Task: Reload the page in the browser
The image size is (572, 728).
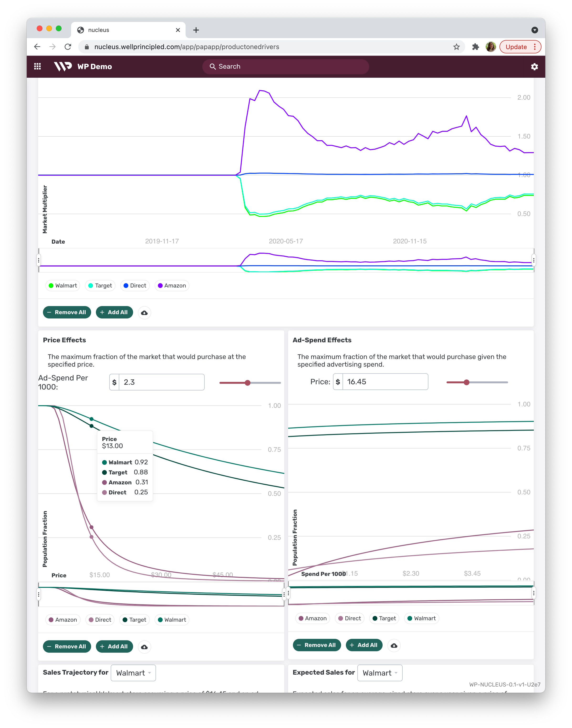Action: coord(68,47)
